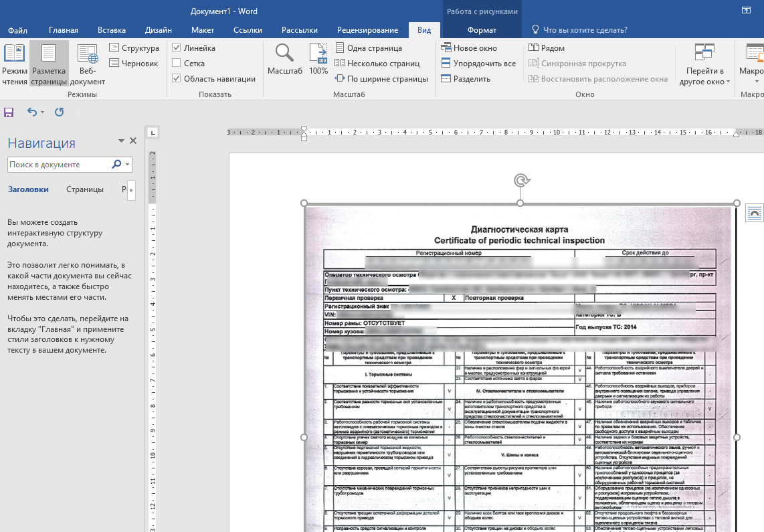Image resolution: width=764 pixels, height=532 pixels.
Task: Redo the last action
Action: (x=59, y=112)
